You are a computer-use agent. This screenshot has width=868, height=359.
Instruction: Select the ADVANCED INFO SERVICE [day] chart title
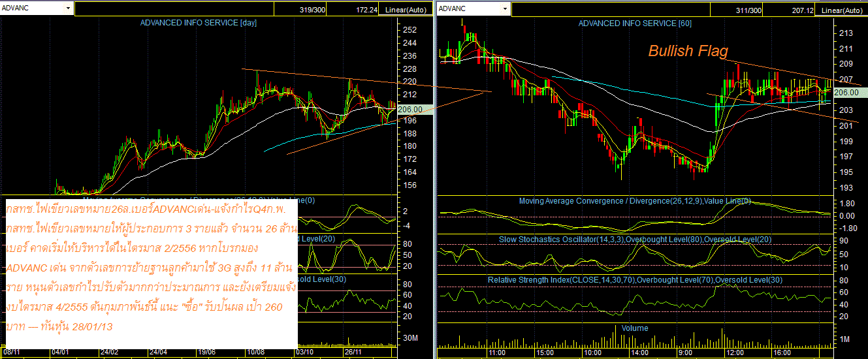point(199,23)
